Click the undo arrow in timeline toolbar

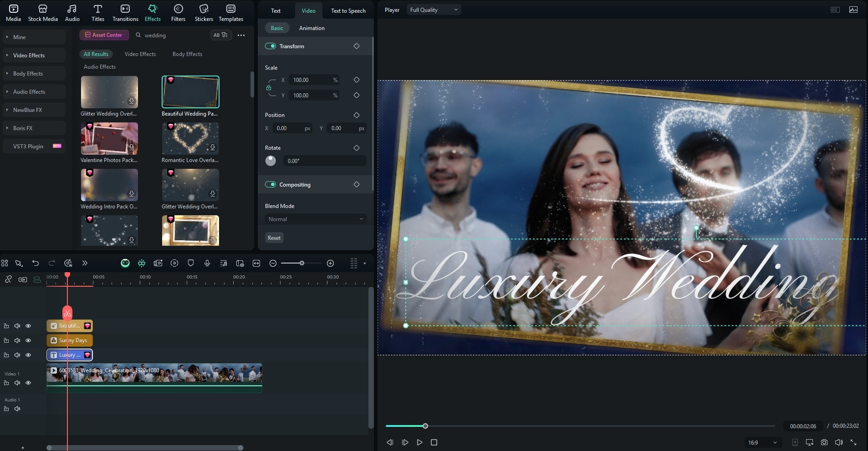click(x=36, y=263)
